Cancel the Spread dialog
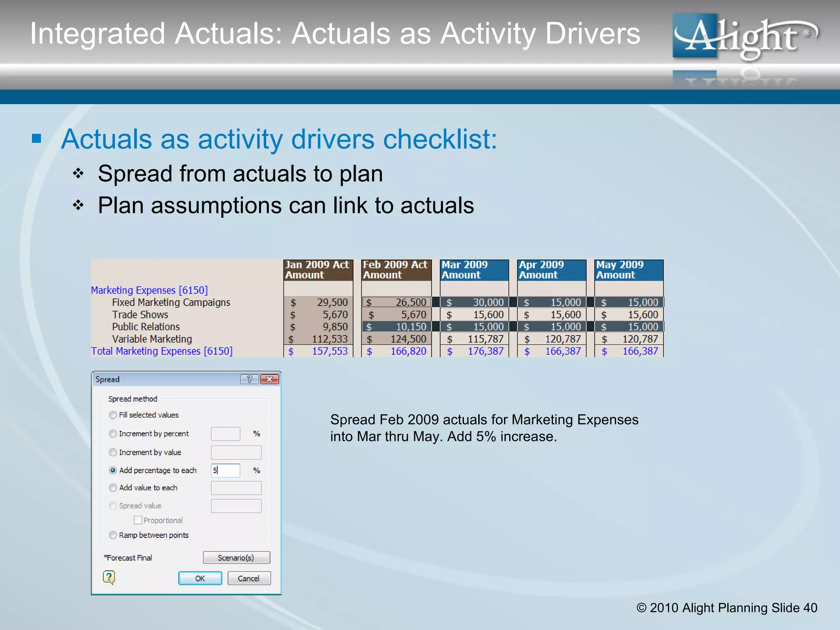 pos(249,578)
